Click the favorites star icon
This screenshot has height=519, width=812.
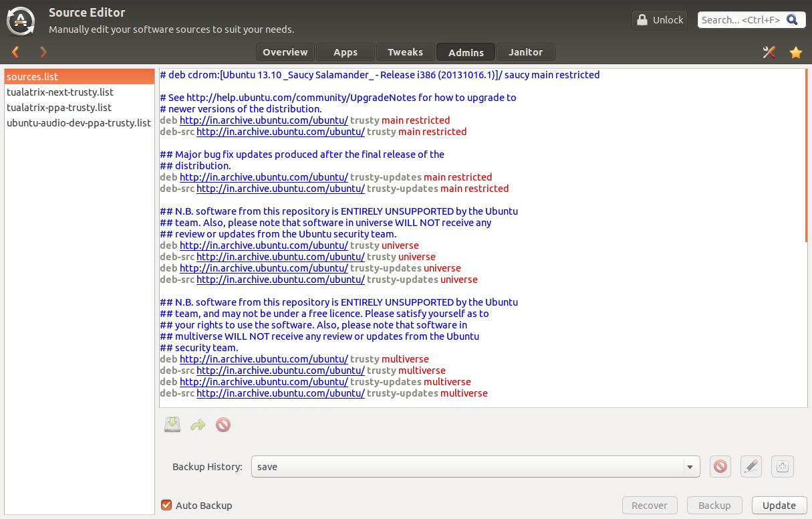(796, 52)
